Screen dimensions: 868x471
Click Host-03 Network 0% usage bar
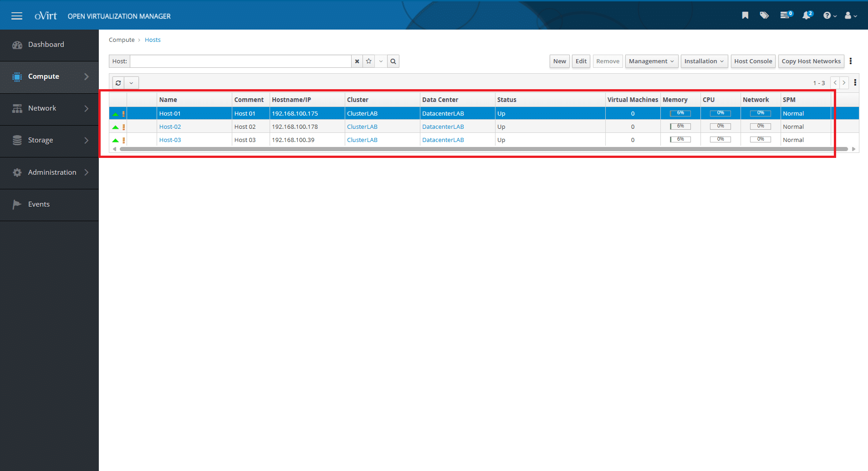[x=761, y=140]
